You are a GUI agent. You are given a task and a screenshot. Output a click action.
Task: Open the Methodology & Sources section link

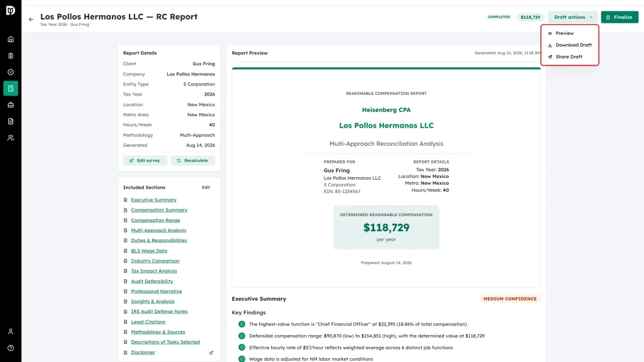(158, 332)
